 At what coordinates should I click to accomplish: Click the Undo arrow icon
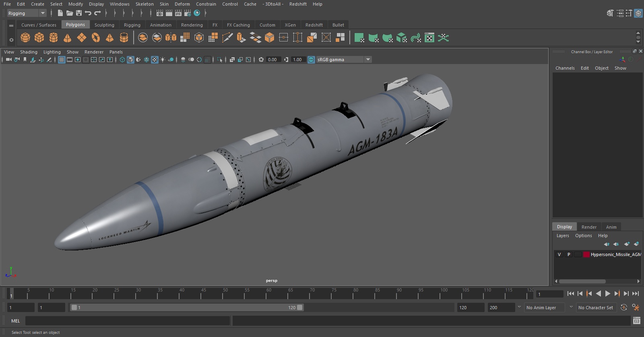88,13
